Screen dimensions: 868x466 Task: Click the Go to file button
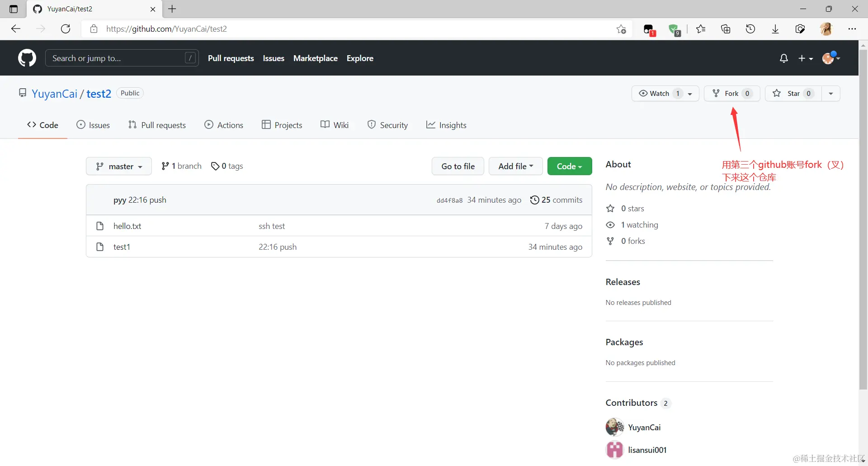458,166
